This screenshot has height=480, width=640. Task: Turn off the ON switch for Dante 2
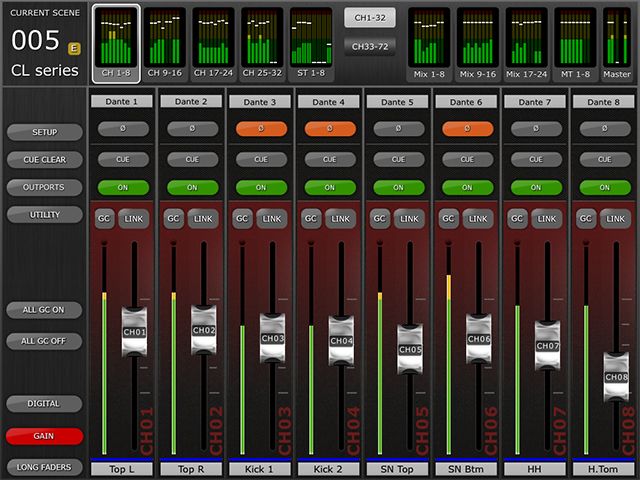point(192,187)
